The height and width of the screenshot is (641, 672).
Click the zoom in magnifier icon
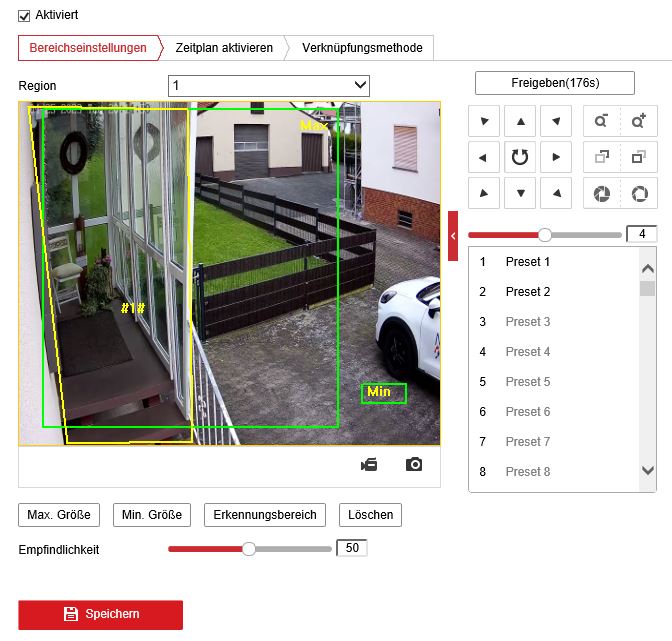638,122
